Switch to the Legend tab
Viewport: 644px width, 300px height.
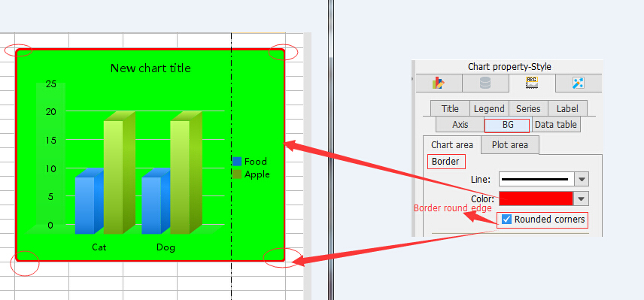pos(489,109)
